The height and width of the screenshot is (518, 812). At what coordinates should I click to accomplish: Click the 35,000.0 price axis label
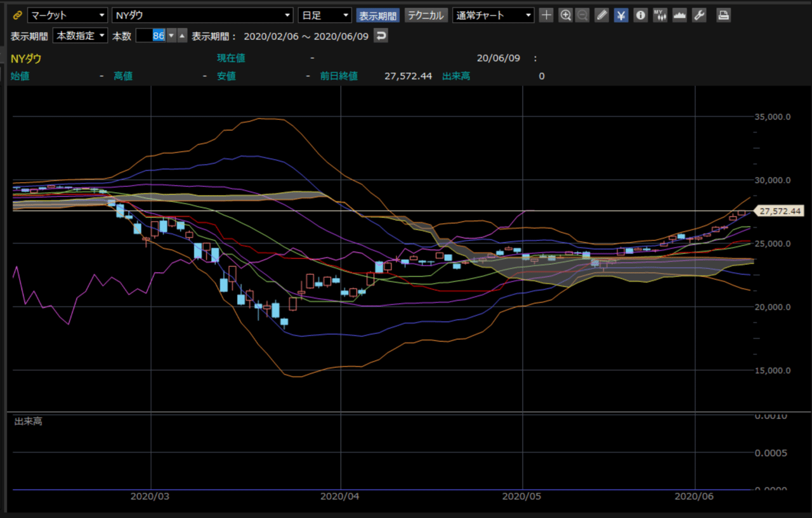[773, 117]
